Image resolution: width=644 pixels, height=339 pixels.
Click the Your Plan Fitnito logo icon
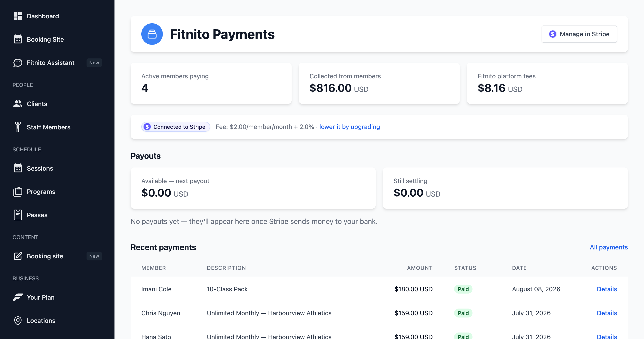[x=18, y=297]
